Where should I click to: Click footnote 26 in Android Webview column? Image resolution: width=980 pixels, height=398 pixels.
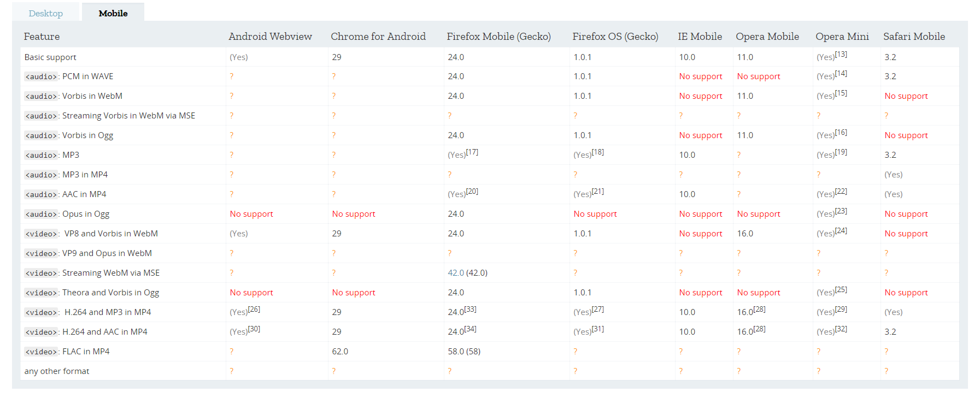[254, 310]
